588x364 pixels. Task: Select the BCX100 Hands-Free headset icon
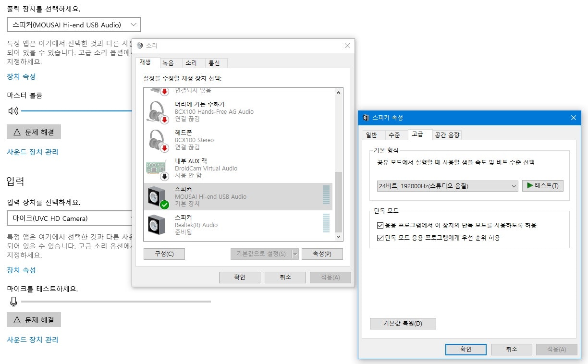[x=157, y=111]
